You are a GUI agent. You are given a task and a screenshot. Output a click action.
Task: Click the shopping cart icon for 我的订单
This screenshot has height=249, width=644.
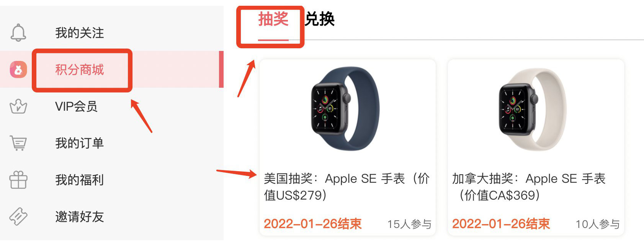pos(18,143)
